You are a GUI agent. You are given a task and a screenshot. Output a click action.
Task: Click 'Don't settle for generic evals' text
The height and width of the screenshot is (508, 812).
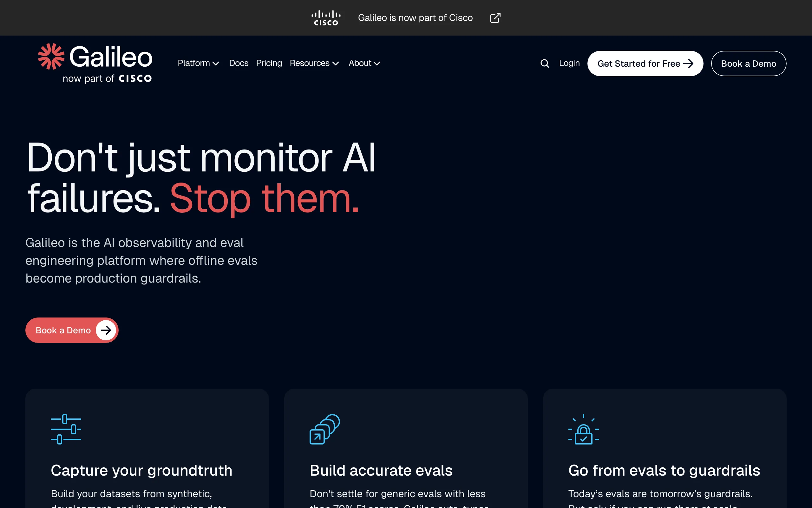397,493
